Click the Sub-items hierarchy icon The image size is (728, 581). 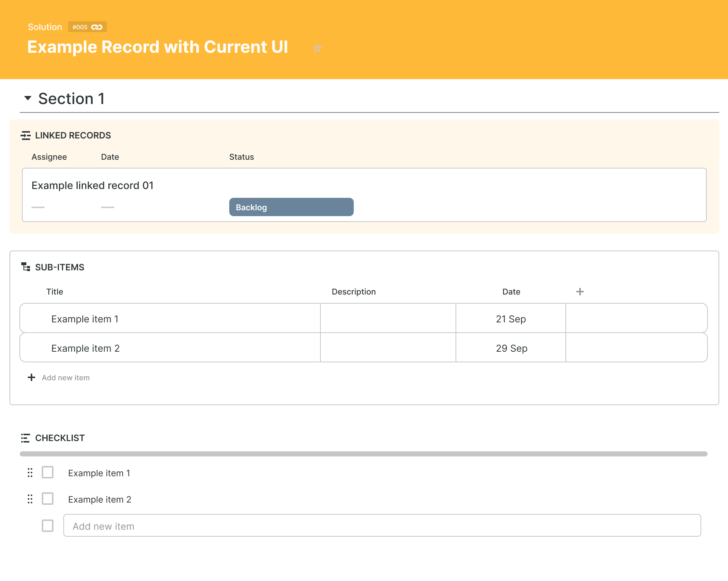coord(26,267)
